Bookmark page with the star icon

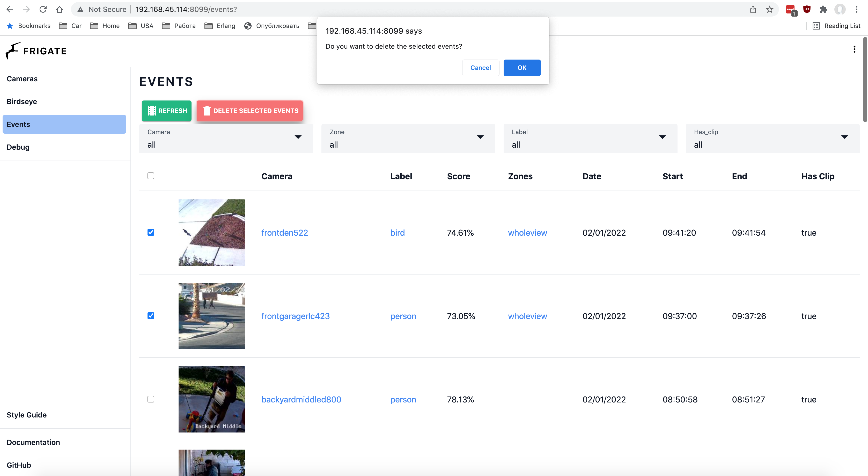click(x=769, y=9)
